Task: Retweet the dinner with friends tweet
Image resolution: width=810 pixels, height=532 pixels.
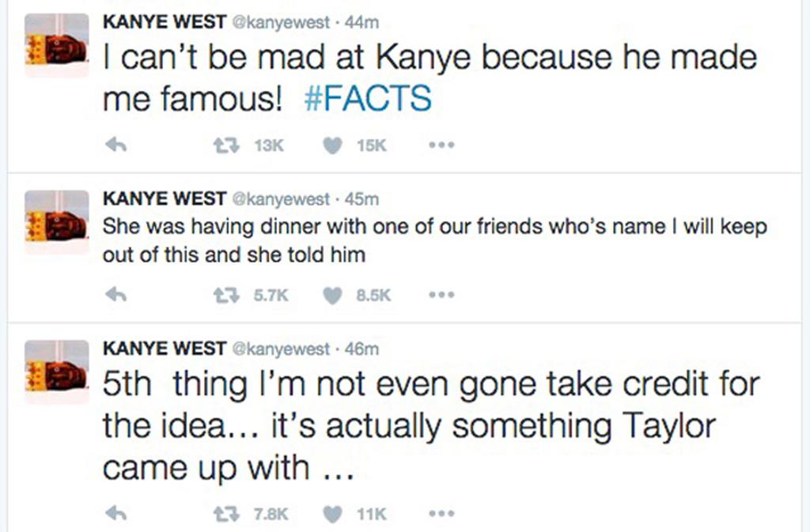Action: [x=228, y=294]
